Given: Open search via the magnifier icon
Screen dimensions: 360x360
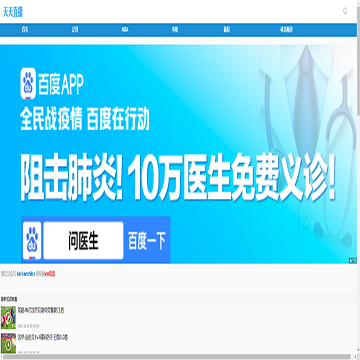Looking at the screenshot, I should pos(345,11).
